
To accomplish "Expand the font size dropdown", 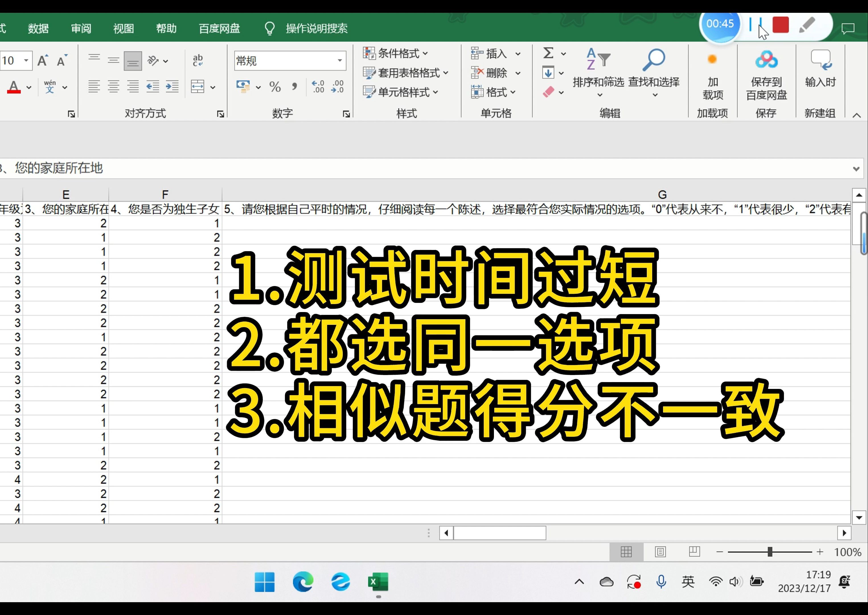I will point(26,61).
